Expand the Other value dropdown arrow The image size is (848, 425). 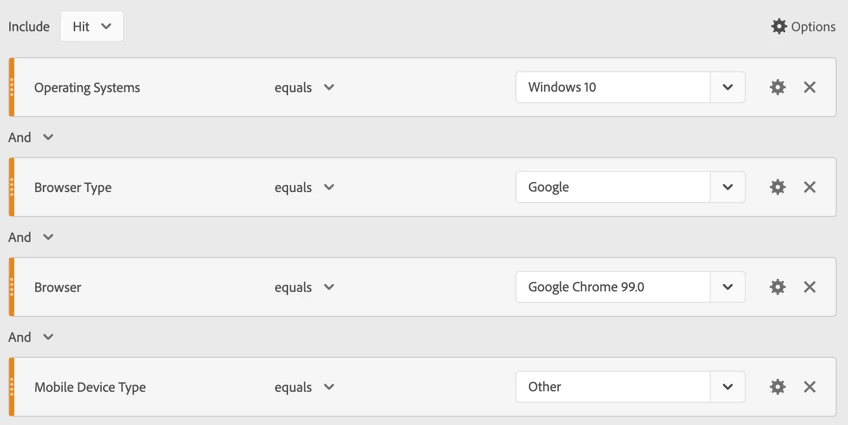coord(728,387)
